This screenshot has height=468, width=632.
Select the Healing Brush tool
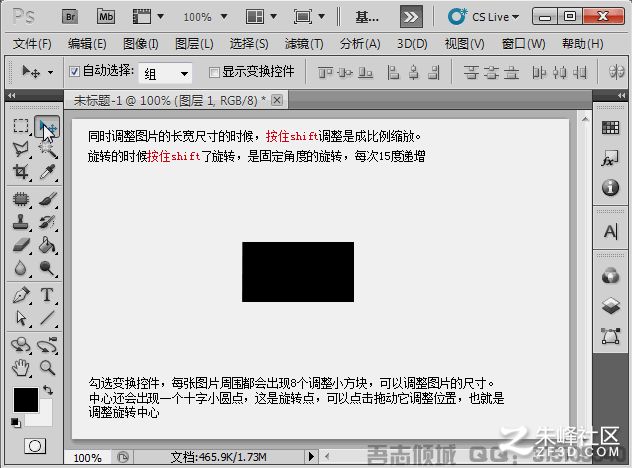tap(21, 199)
